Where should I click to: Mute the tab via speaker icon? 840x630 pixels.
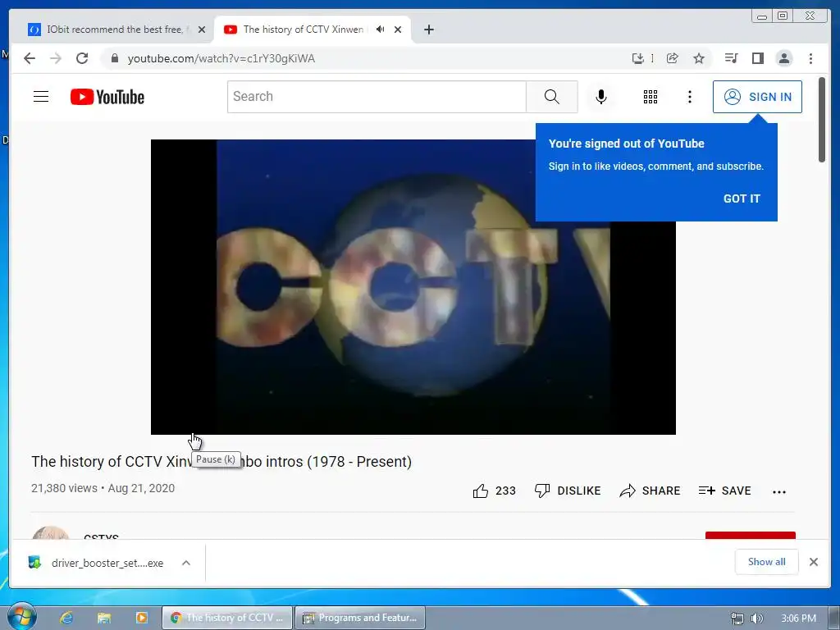(381, 30)
